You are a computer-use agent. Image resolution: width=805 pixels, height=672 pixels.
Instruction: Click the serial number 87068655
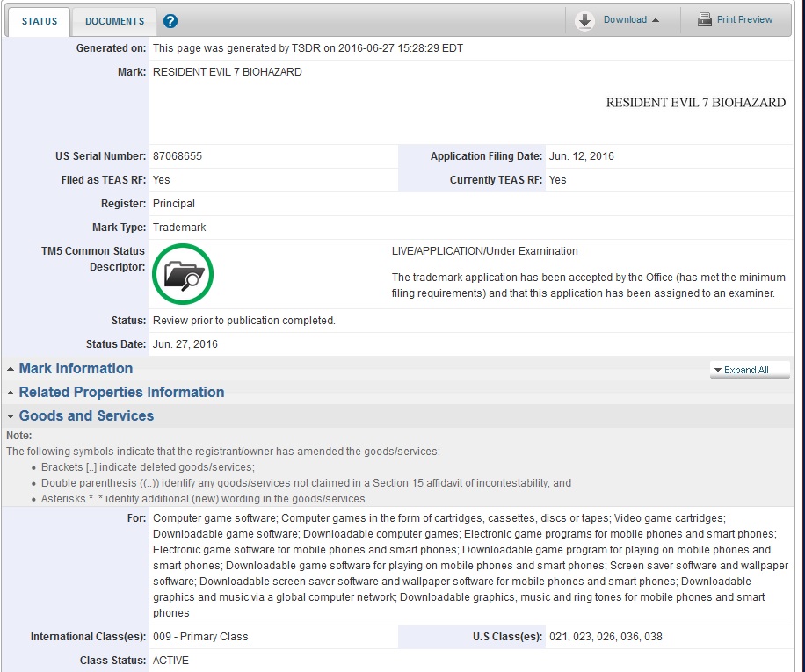tap(178, 156)
